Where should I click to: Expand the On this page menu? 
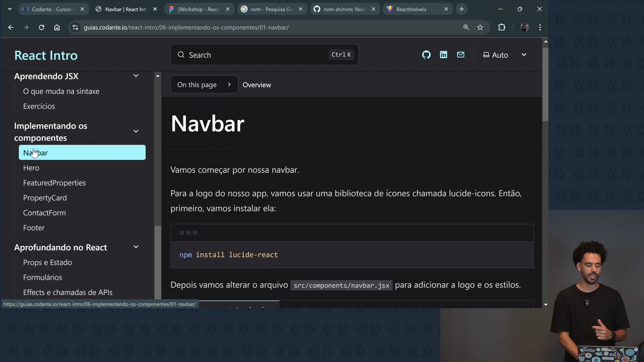[204, 85]
